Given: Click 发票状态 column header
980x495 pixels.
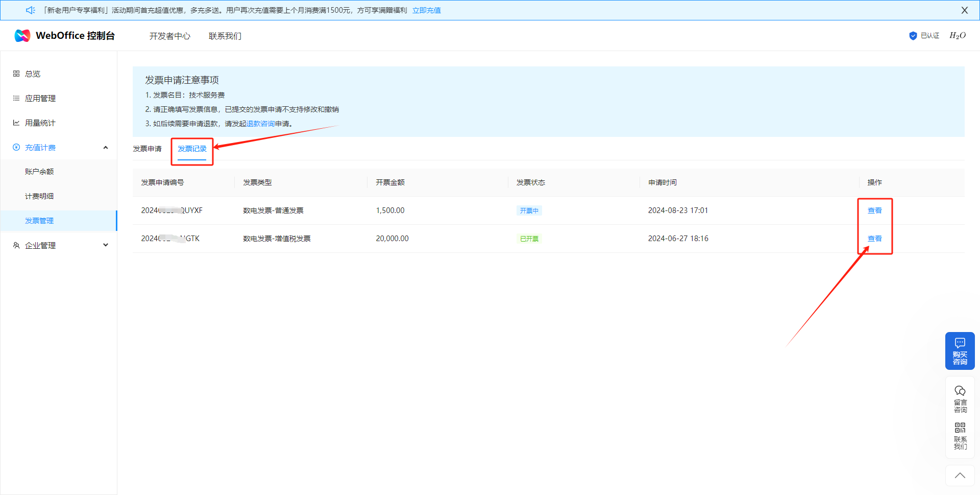Looking at the screenshot, I should pos(531,182).
